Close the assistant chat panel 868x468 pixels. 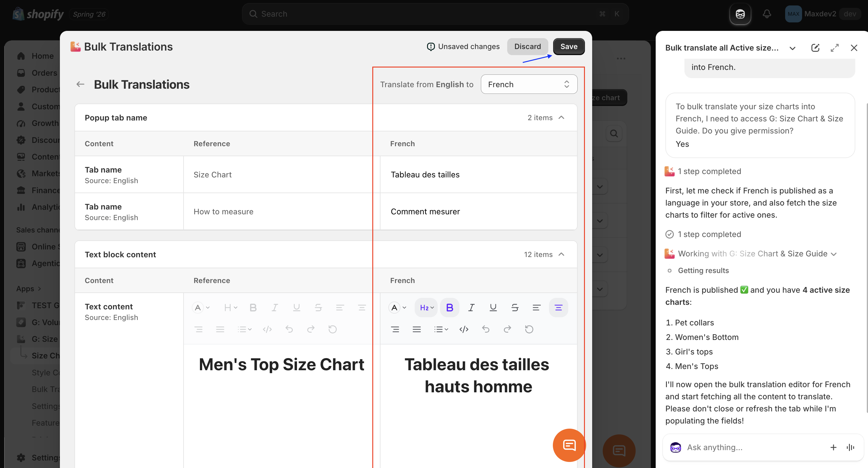pos(853,48)
